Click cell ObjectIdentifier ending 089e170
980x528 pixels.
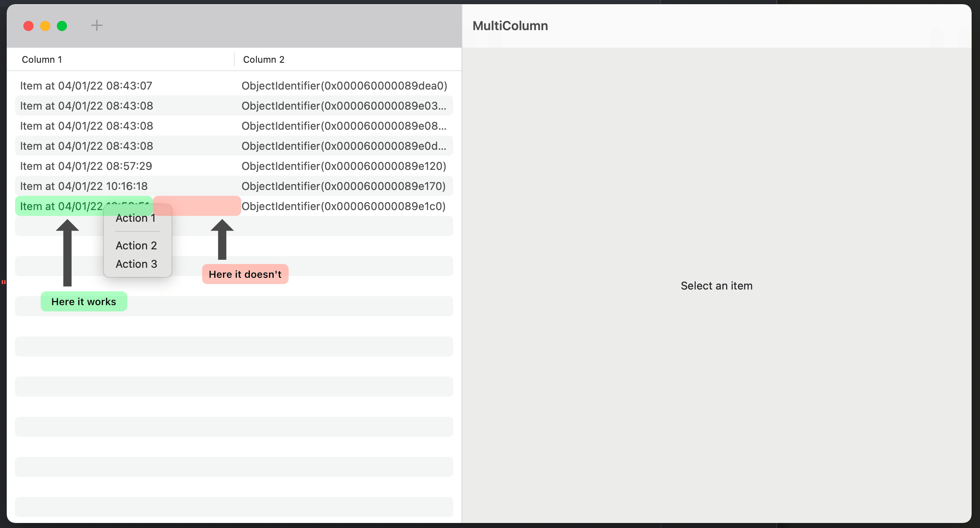pyautogui.click(x=344, y=186)
